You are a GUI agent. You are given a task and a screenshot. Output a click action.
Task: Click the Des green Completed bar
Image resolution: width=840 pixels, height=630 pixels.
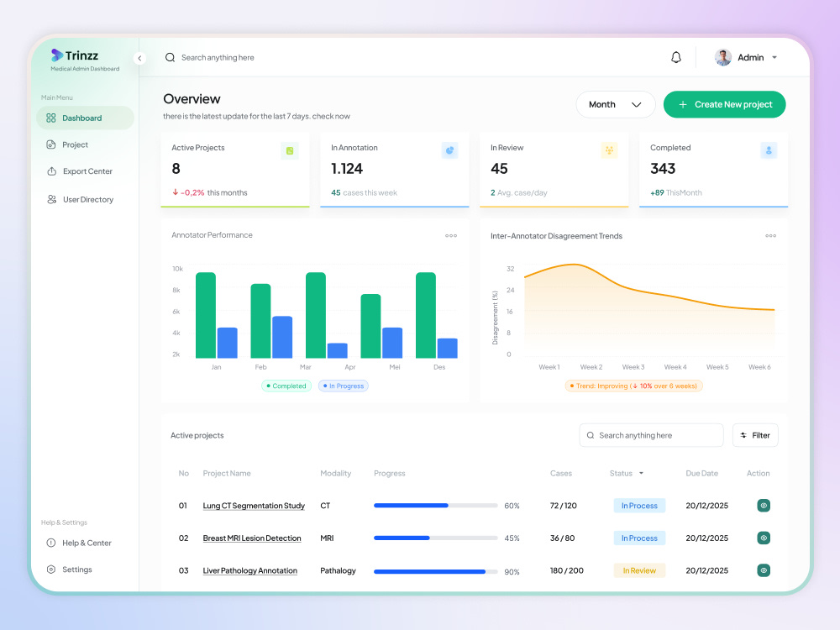point(426,315)
